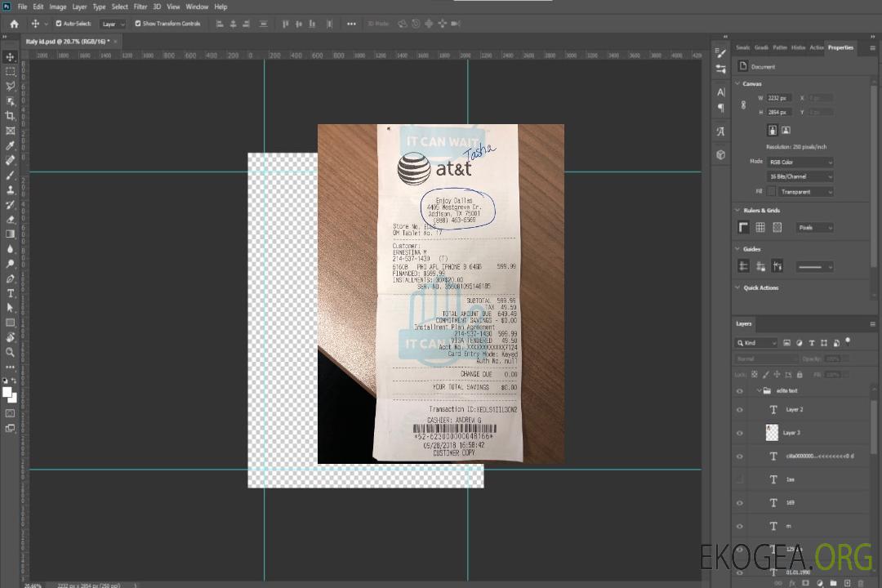Select the Brush tool
882x588 pixels.
click(10, 175)
